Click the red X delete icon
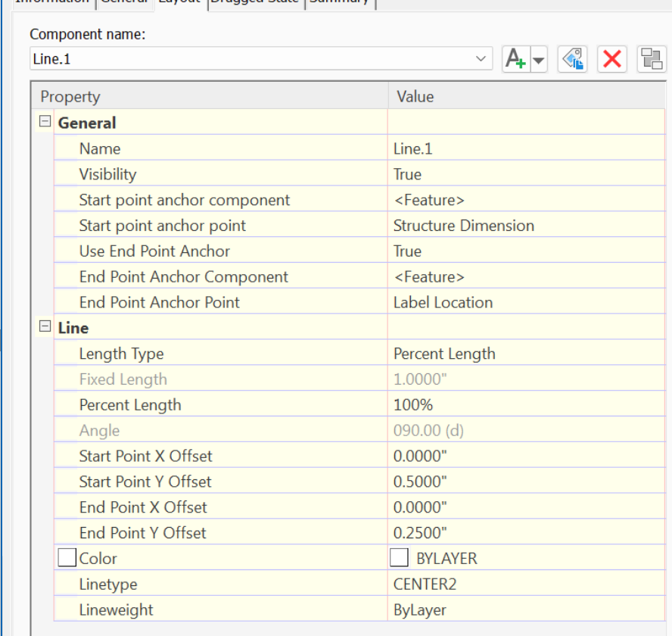672x636 pixels. pyautogui.click(x=612, y=58)
